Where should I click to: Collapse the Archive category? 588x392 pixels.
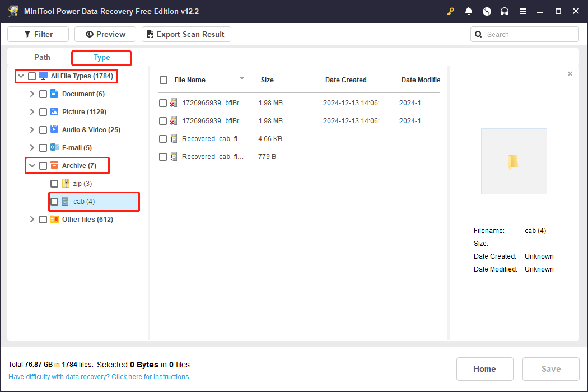click(32, 165)
